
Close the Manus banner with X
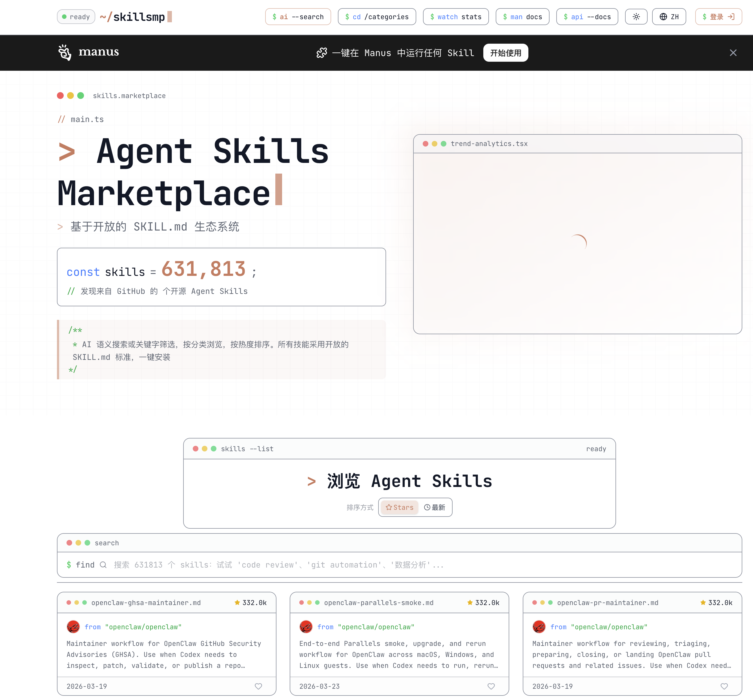pos(733,53)
